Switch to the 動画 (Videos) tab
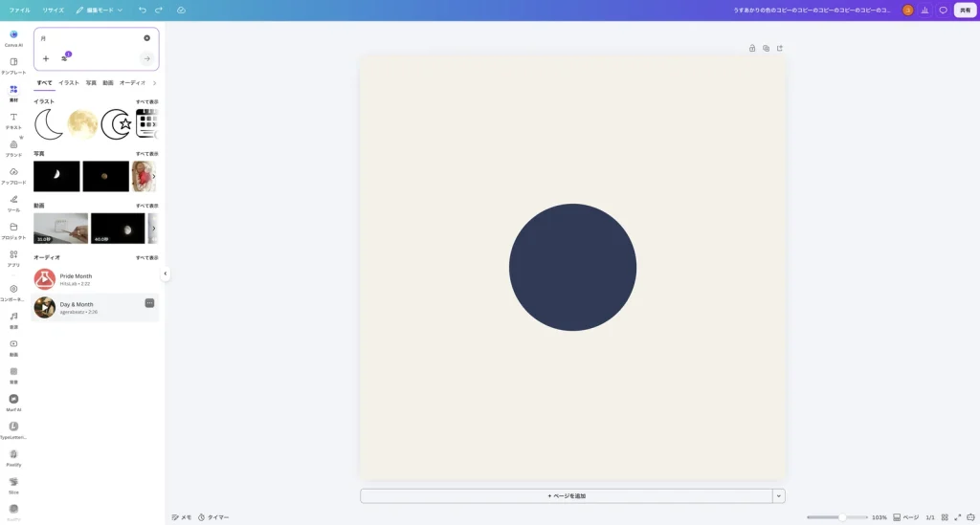This screenshot has height=525, width=980. coord(108,83)
